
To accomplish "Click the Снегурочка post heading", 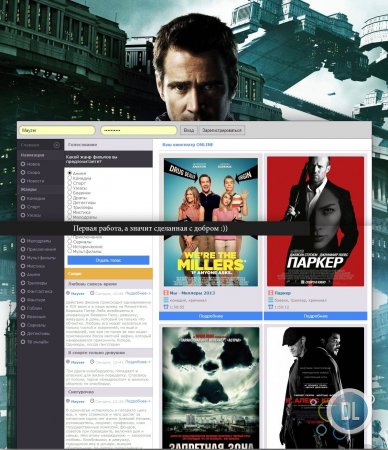I will pyautogui.click(x=81, y=392).
